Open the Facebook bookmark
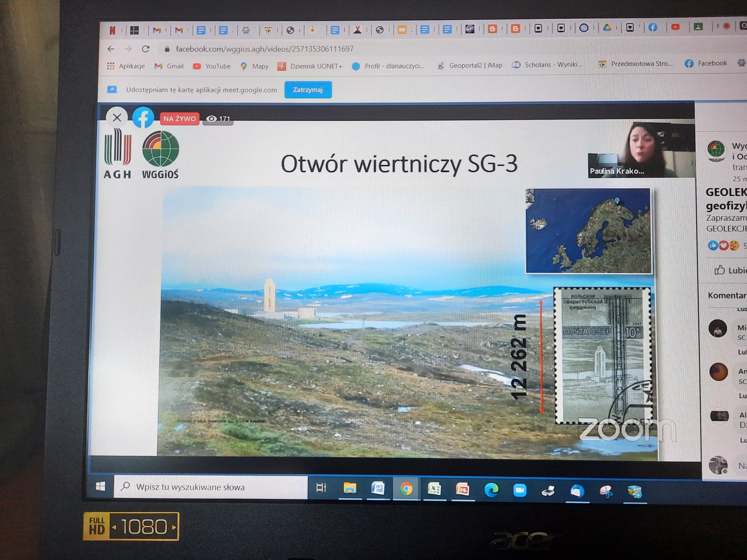747x560 pixels. point(706,63)
